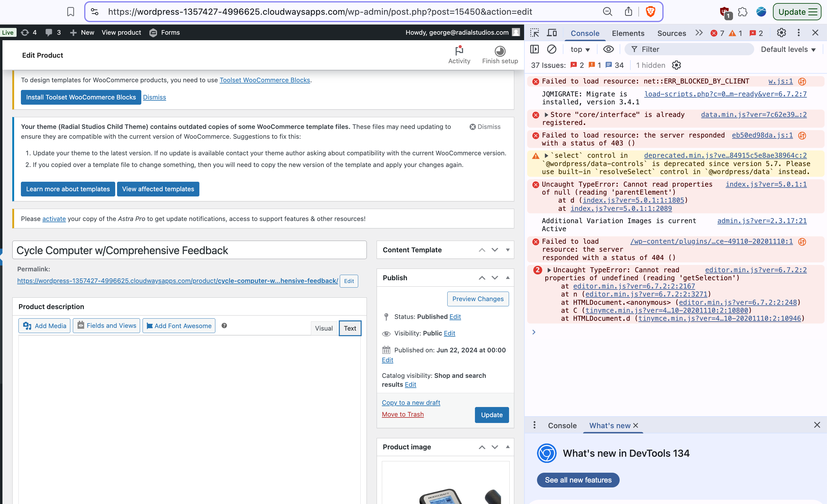Viewport: 827px width, 504px height.
Task: Open site settings icon in address bar
Action: [95, 12]
